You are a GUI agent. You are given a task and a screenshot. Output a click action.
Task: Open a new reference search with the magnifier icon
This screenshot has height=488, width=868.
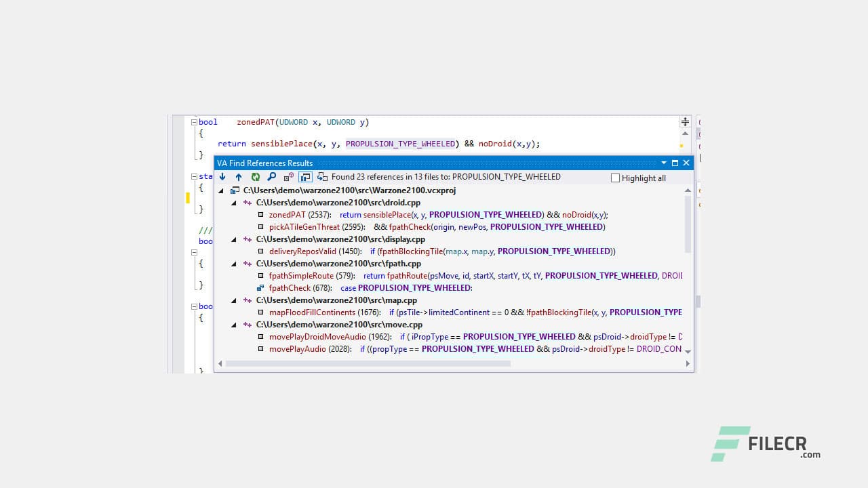coord(271,177)
